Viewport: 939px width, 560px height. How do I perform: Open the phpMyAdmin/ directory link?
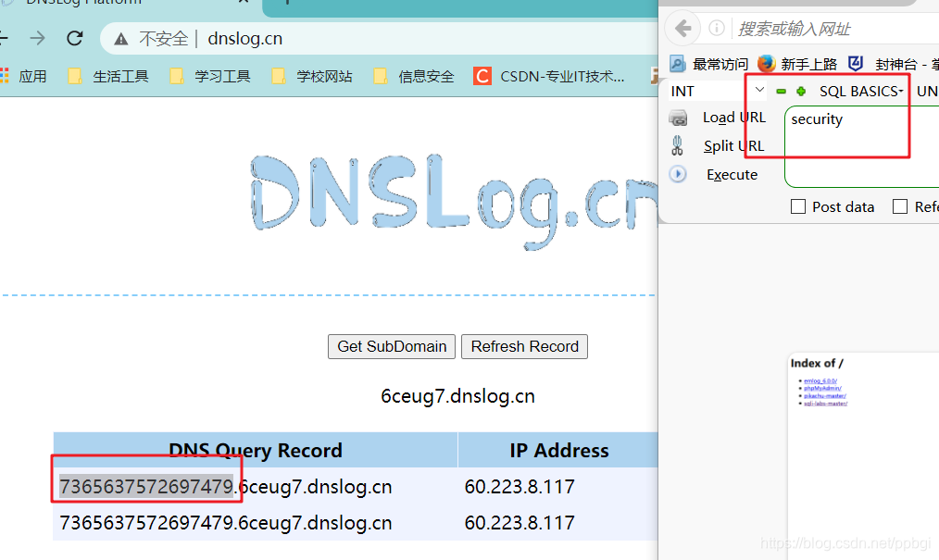pos(823,388)
